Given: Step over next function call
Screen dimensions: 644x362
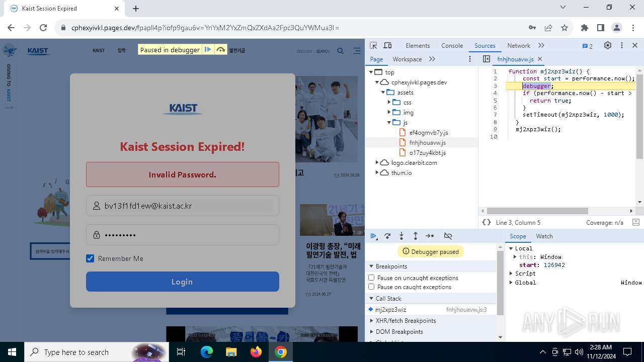Looking at the screenshot, I should pos(387,236).
